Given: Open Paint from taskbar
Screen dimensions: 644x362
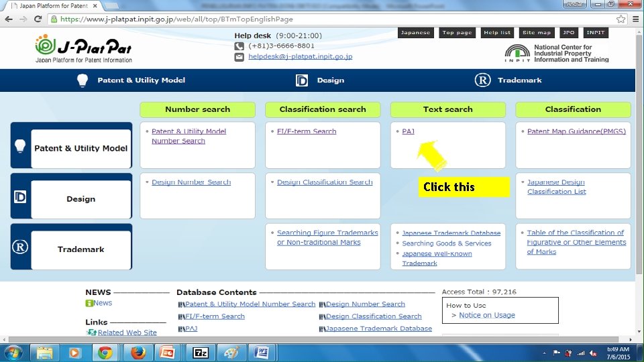Looking at the screenshot, I should 231,353.
